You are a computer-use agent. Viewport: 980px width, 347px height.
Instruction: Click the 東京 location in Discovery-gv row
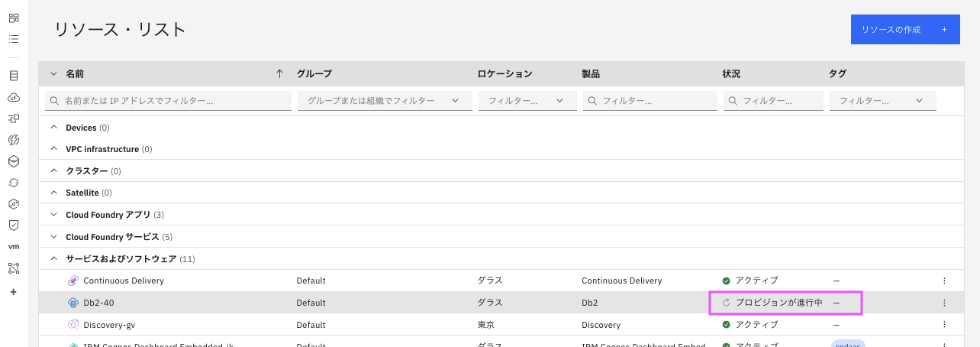pos(485,325)
